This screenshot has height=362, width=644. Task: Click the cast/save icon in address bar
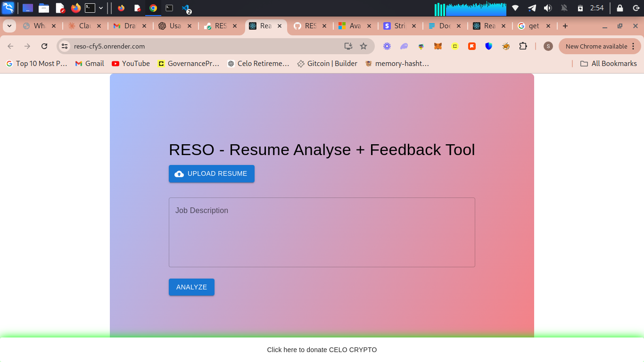348,46
